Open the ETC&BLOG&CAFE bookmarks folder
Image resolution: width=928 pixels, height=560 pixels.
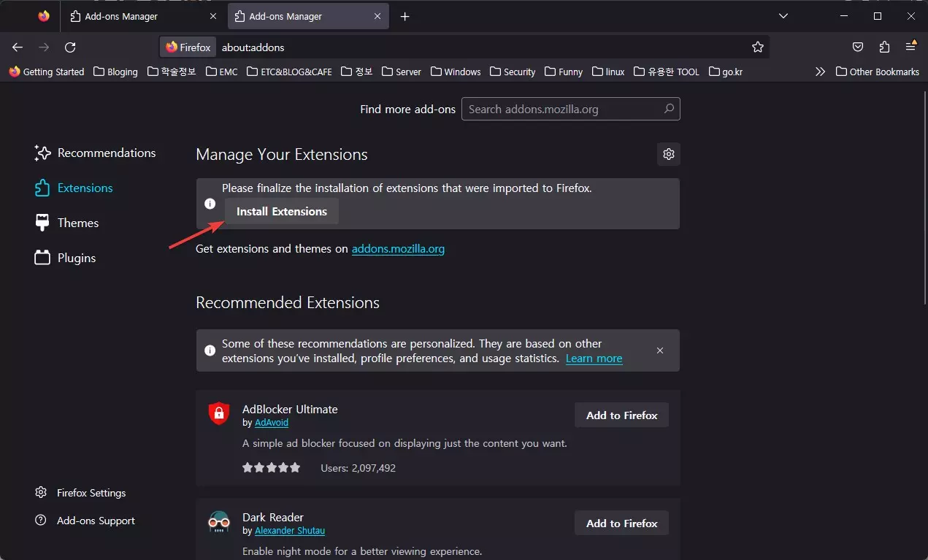point(289,72)
